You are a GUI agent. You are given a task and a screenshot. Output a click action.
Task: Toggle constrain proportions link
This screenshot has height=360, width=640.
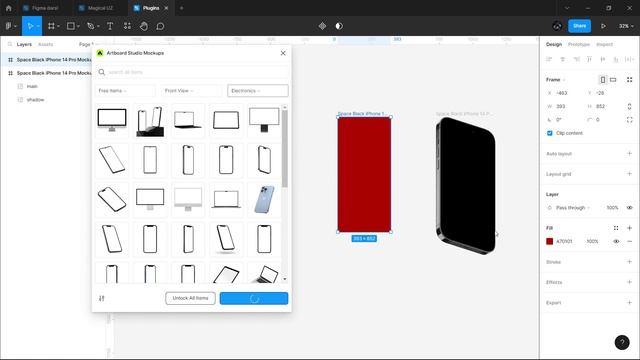point(629,106)
